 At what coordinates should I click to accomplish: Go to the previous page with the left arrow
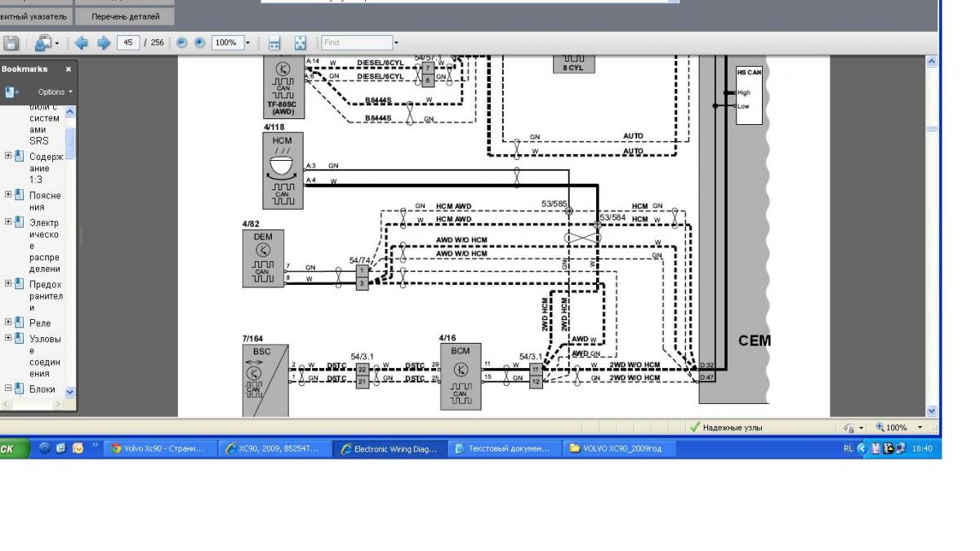(x=81, y=42)
